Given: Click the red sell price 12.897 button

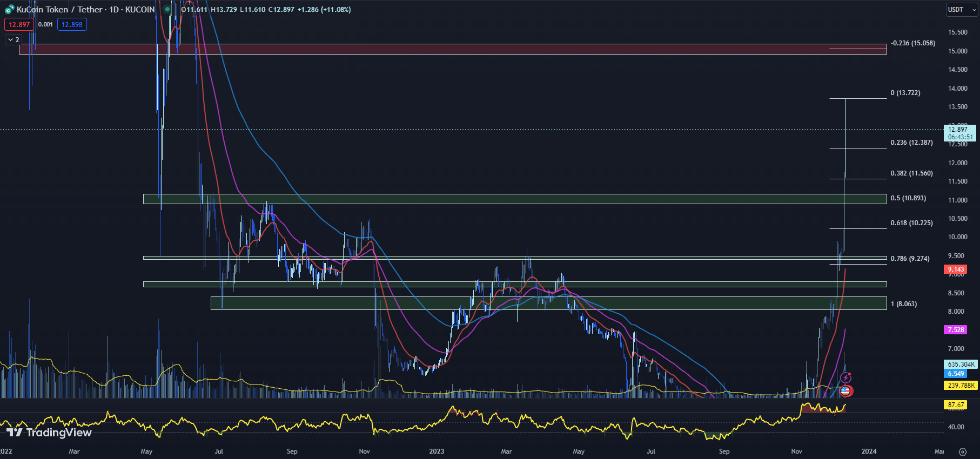Looking at the screenshot, I should 19,24.
